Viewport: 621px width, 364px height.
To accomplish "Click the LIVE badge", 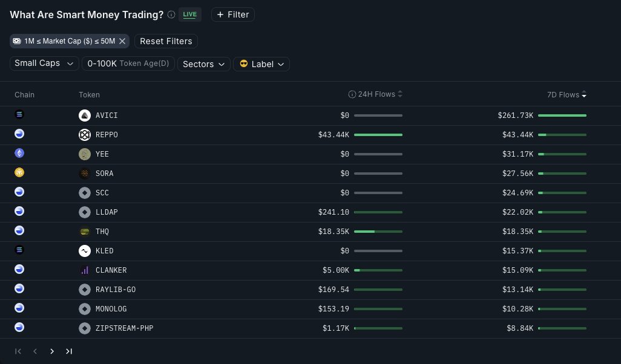I will pos(189,15).
